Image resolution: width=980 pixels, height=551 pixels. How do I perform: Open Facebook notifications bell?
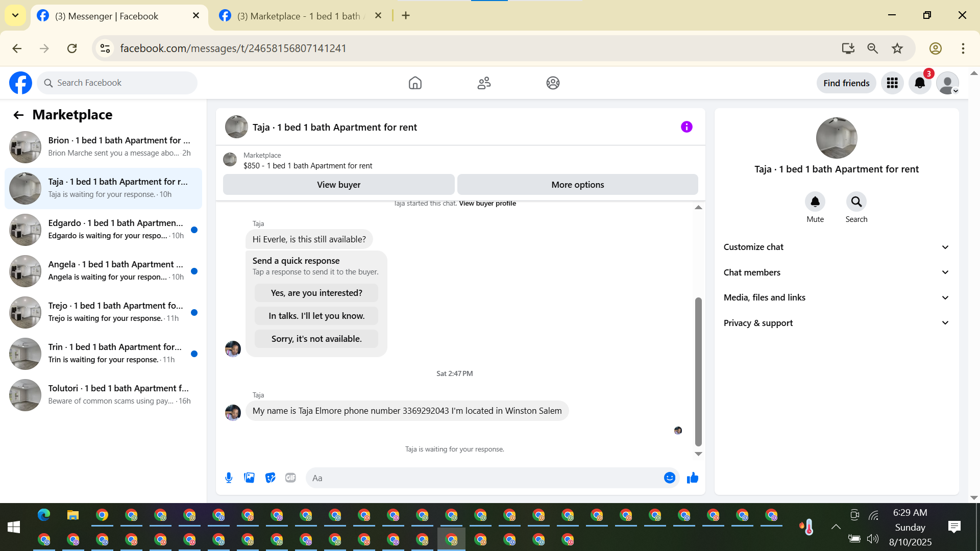click(x=920, y=83)
